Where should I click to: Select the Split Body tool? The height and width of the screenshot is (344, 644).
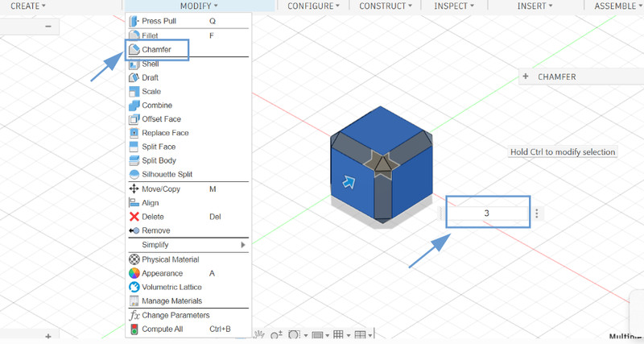(x=188, y=160)
